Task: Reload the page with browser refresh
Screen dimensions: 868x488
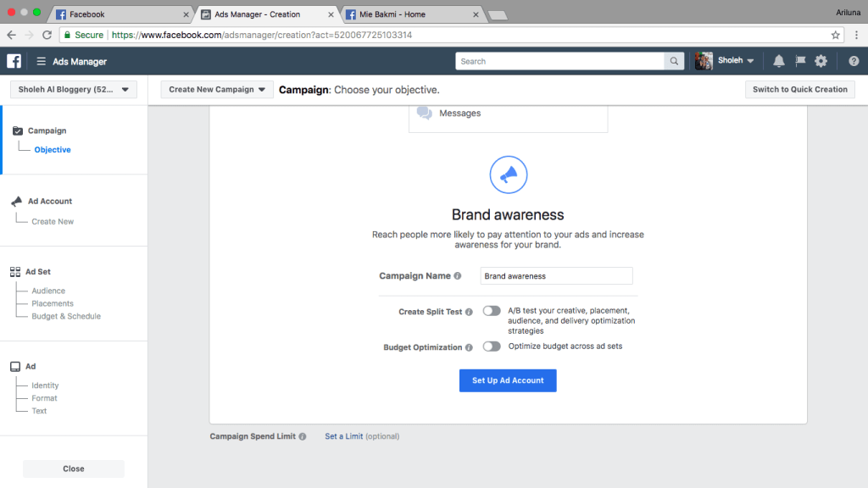Action: (47, 35)
